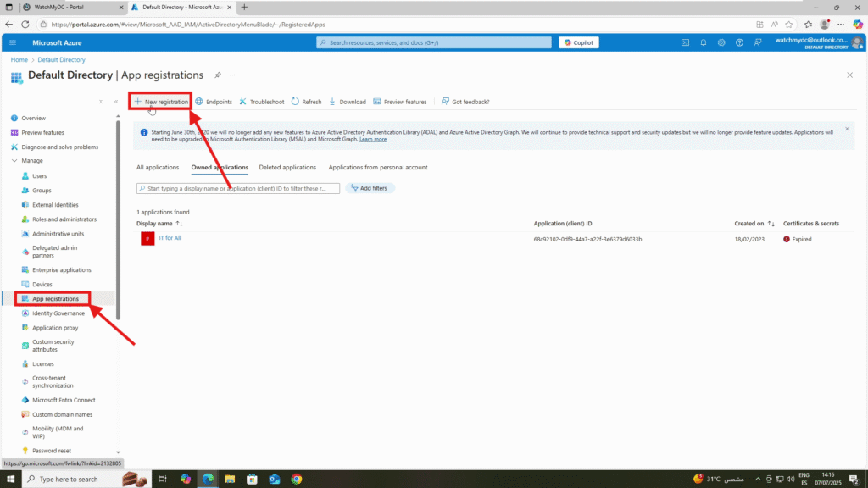Click the display name filter search box
This screenshot has width=868, height=488.
238,189
